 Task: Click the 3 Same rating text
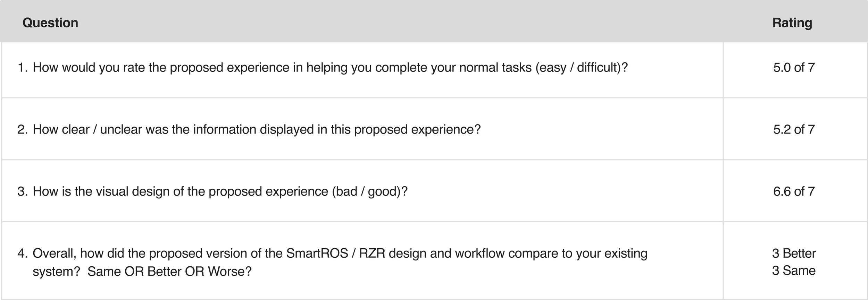point(794,271)
